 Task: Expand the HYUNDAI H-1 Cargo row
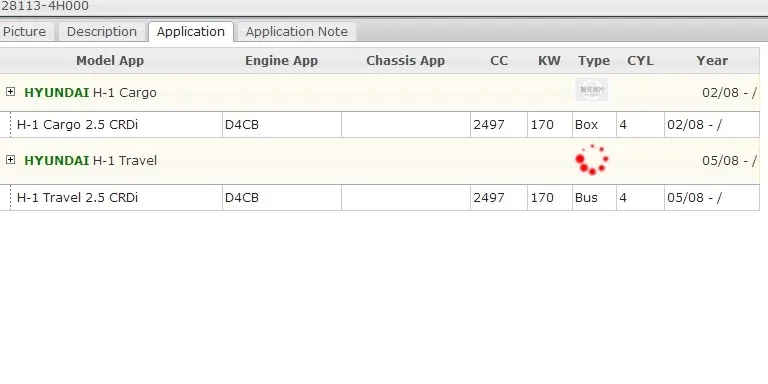[10, 92]
